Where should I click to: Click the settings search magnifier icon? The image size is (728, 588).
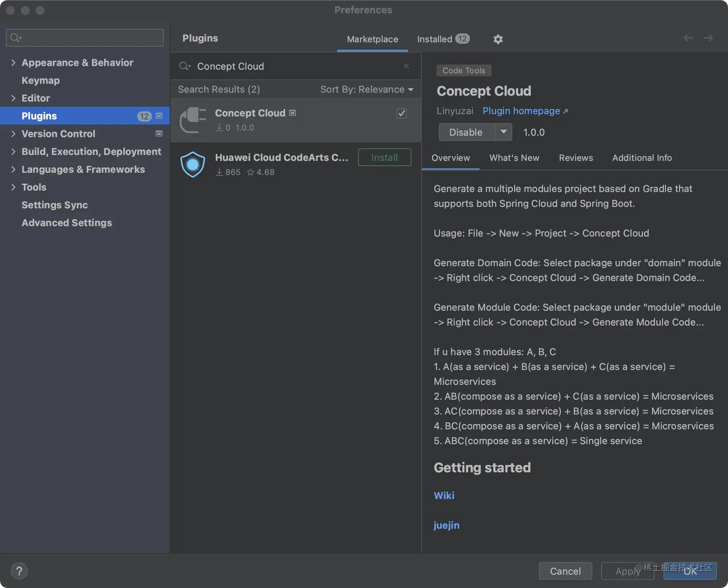pyautogui.click(x=16, y=38)
